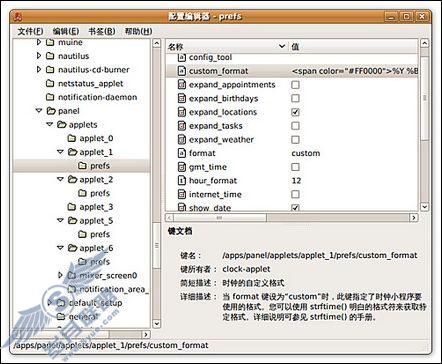Click the tree pane scroll-right arrow
The width and height of the screenshot is (442, 364).
pos(146,334)
